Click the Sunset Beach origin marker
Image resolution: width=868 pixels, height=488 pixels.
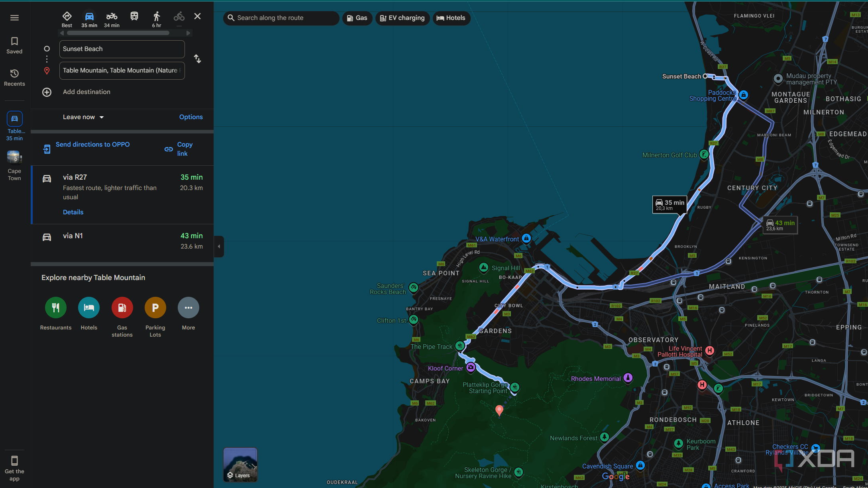[705, 76]
